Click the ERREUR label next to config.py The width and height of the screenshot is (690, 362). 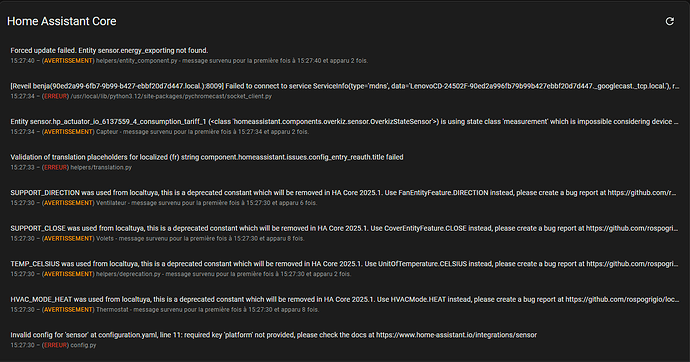tap(56, 345)
